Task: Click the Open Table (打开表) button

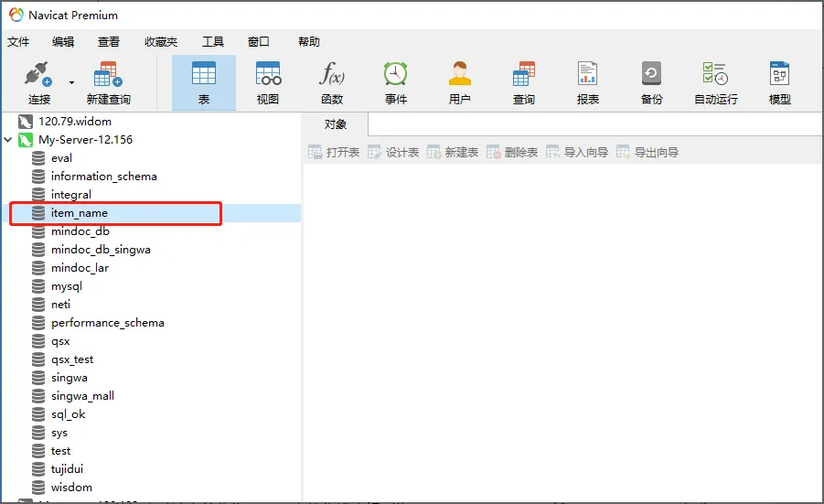Action: [x=334, y=153]
